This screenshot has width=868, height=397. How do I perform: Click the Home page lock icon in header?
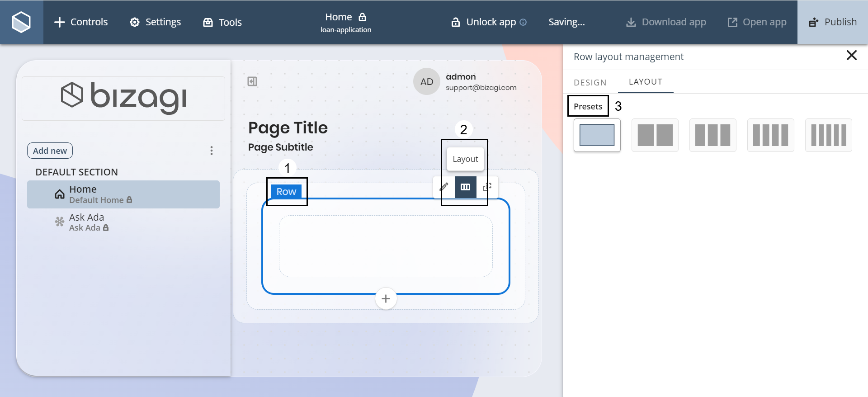click(x=362, y=17)
